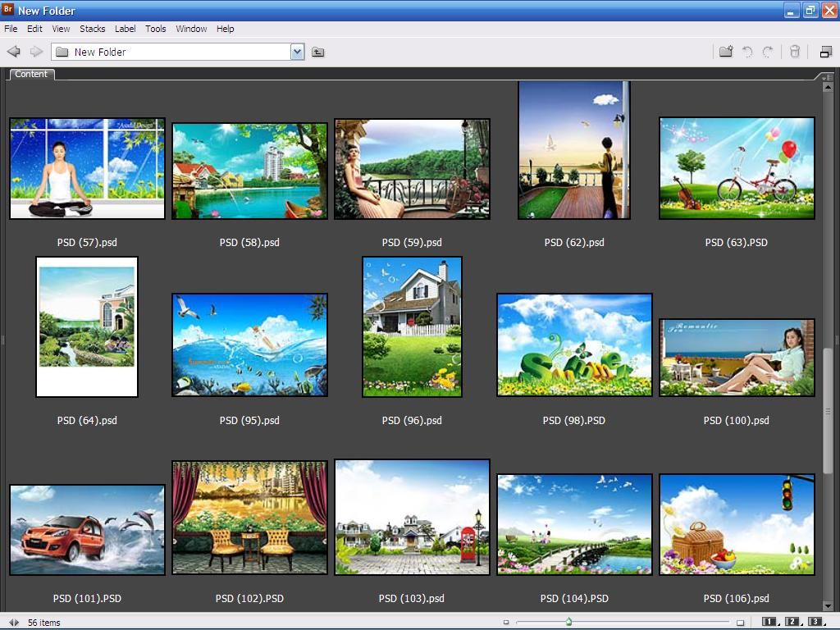Open the Stacks menu
This screenshot has height=630, width=840.
click(92, 29)
